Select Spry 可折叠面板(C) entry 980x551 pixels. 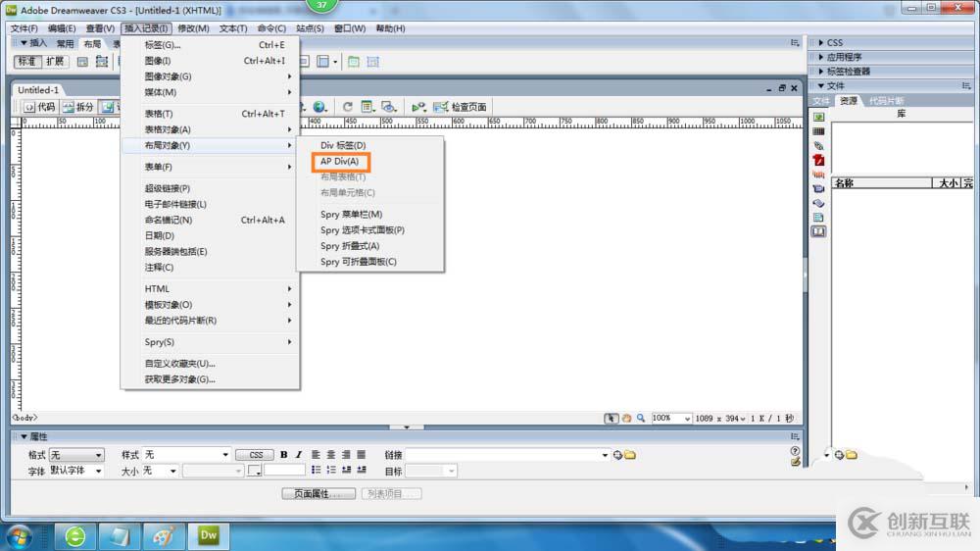coord(359,262)
